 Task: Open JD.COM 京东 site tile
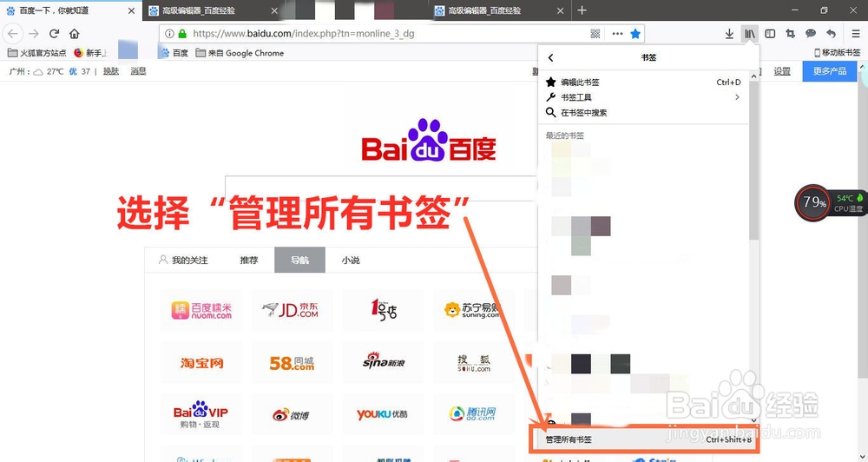click(292, 310)
